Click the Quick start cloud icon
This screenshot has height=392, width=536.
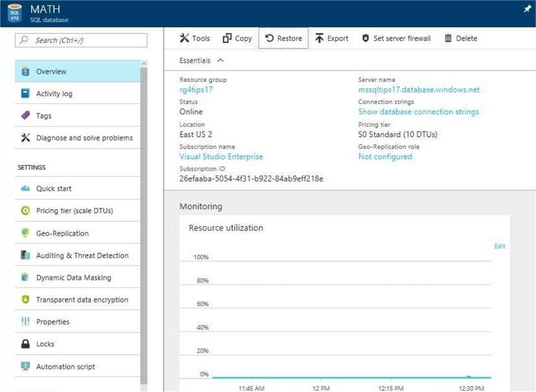click(x=25, y=188)
